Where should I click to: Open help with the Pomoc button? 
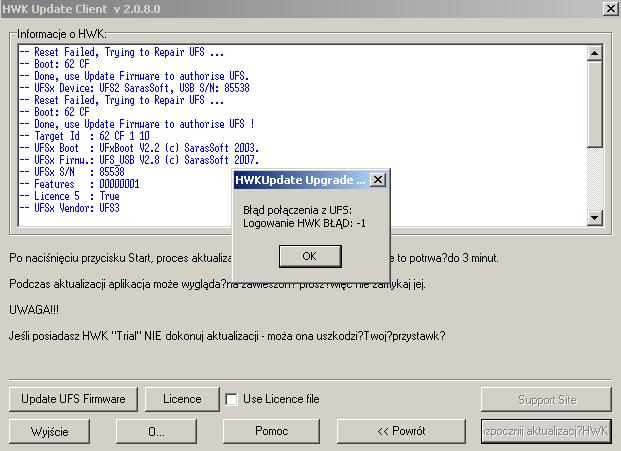pos(271,431)
